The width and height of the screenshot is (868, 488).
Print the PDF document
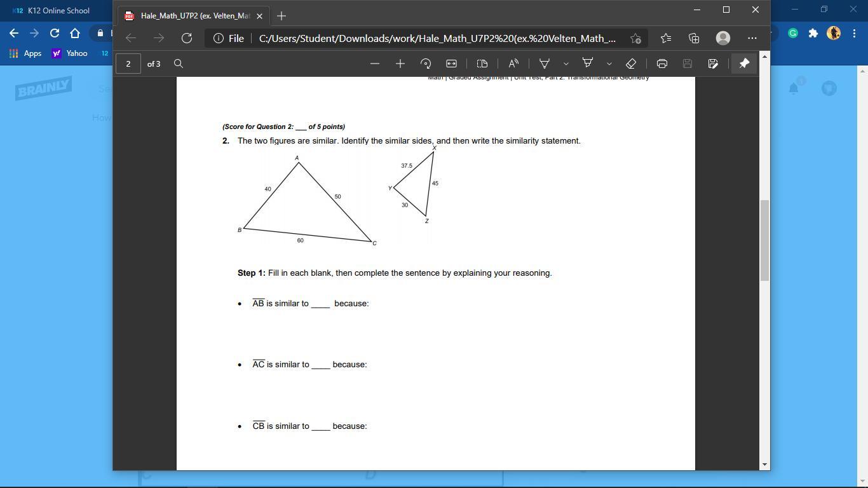[662, 64]
